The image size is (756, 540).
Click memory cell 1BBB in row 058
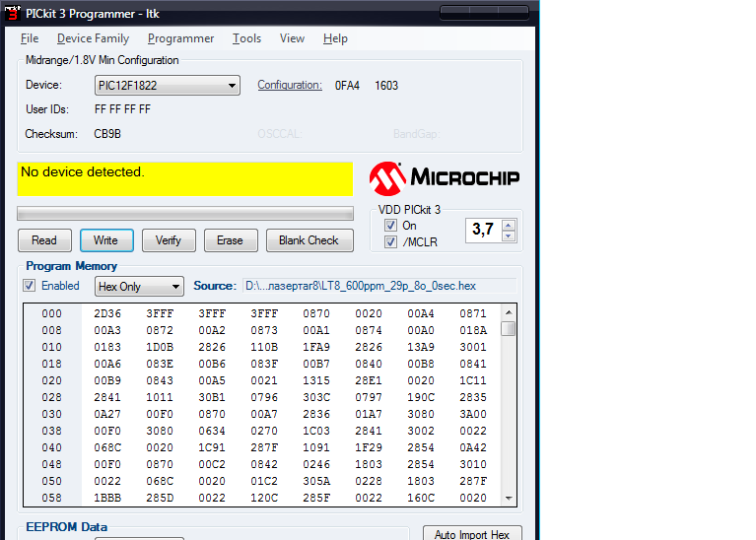pyautogui.click(x=107, y=498)
